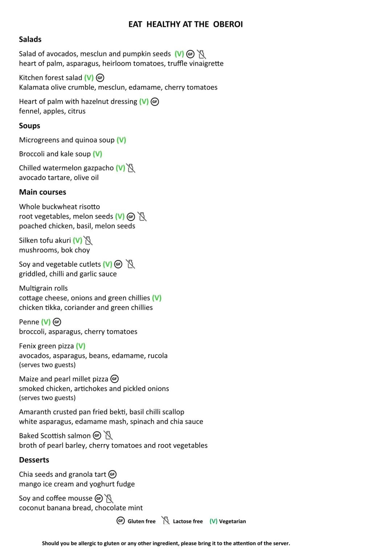Select lactose-free icon next to Salad of avocados
392x554 pixels.
click(201, 54)
